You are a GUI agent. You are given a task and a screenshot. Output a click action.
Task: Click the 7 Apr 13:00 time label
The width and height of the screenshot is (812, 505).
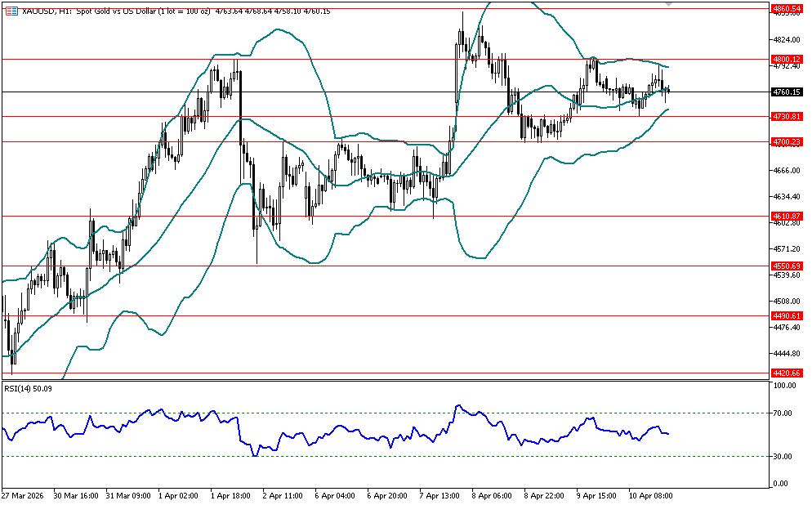[439, 495]
